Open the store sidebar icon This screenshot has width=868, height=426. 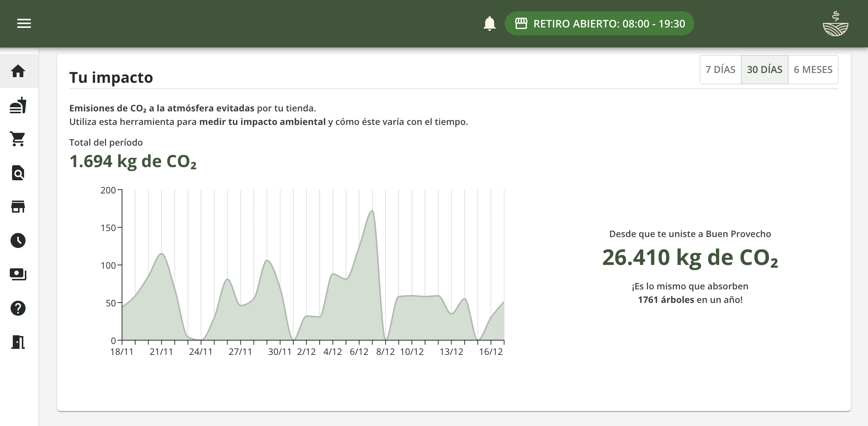coord(18,207)
